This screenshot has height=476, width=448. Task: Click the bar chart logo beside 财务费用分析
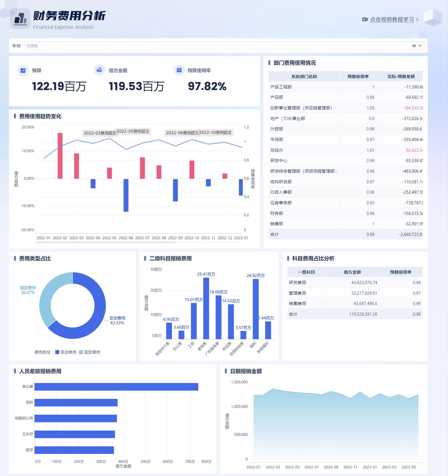(x=20, y=18)
